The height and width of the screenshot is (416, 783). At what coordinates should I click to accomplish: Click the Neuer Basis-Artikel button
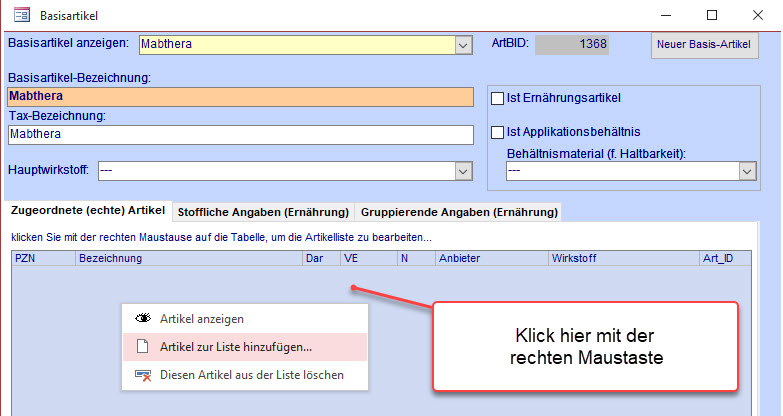[704, 45]
